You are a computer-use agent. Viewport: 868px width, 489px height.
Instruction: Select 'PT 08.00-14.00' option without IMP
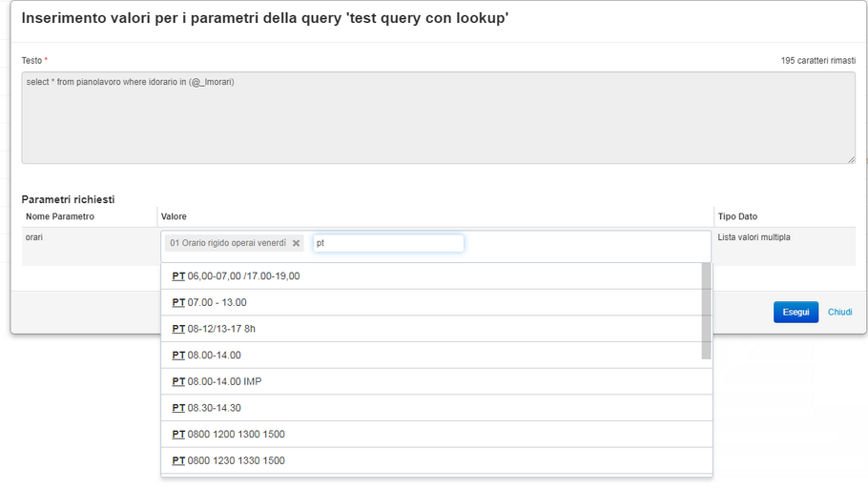coord(207,356)
